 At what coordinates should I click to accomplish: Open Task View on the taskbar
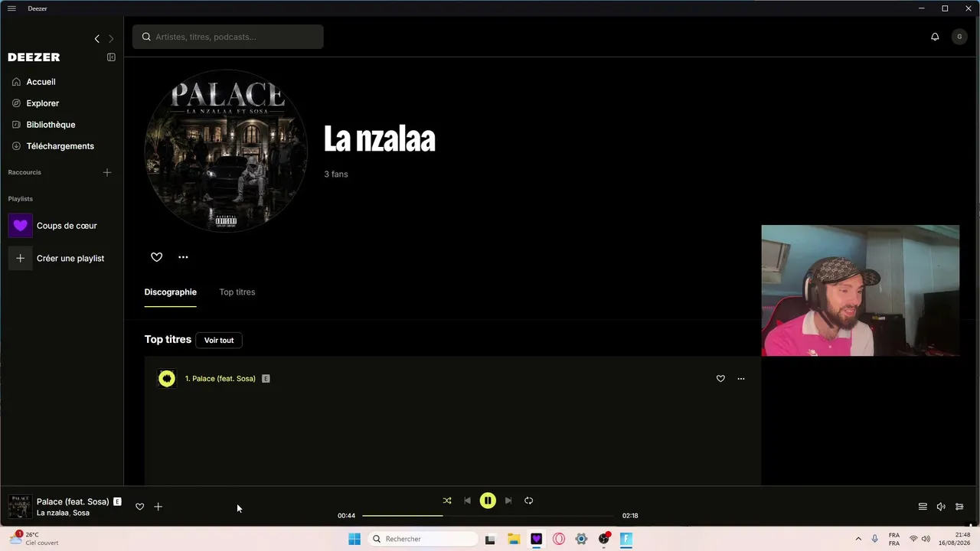490,539
